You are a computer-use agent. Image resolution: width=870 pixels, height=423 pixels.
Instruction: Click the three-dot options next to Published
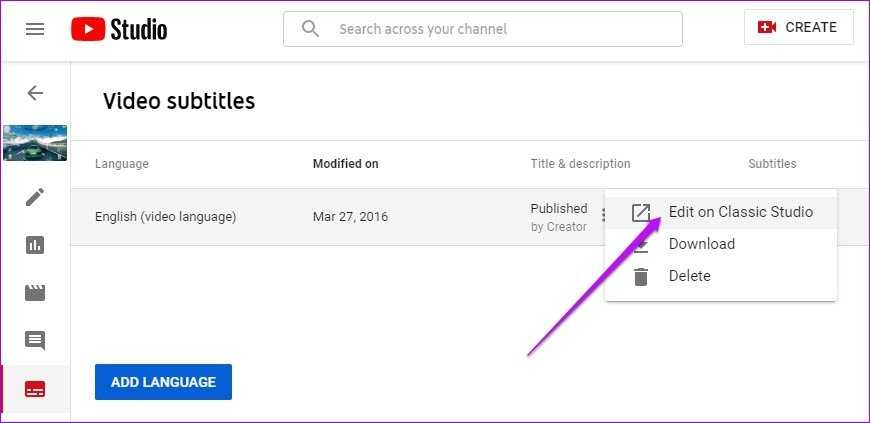602,216
